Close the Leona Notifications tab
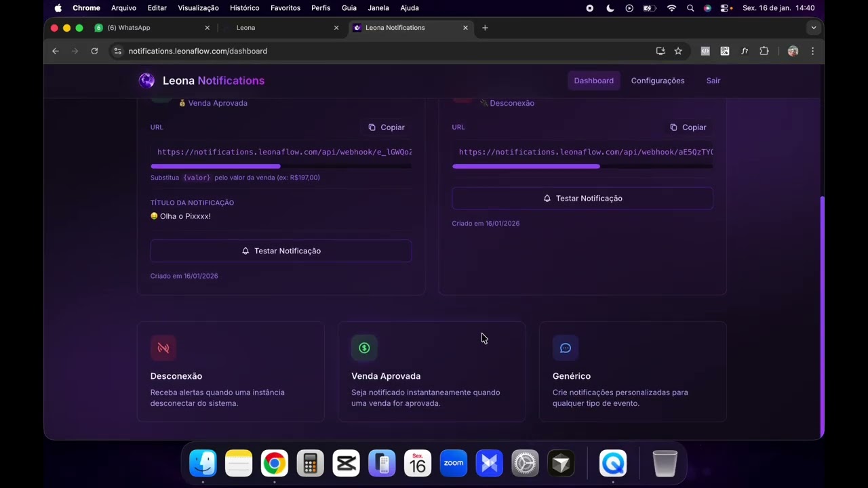Screen dimensions: 868x488 point(465,28)
